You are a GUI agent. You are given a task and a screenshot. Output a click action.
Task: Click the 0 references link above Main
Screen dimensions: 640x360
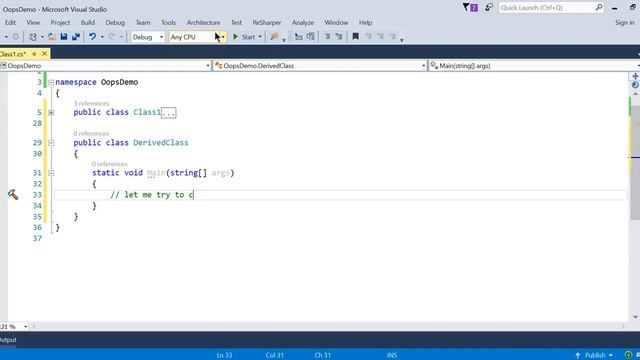click(x=109, y=164)
